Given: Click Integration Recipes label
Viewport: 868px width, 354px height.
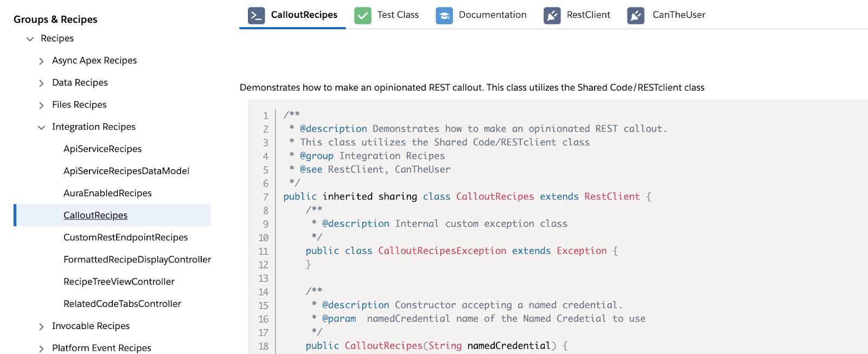Looking at the screenshot, I should coord(94,127).
